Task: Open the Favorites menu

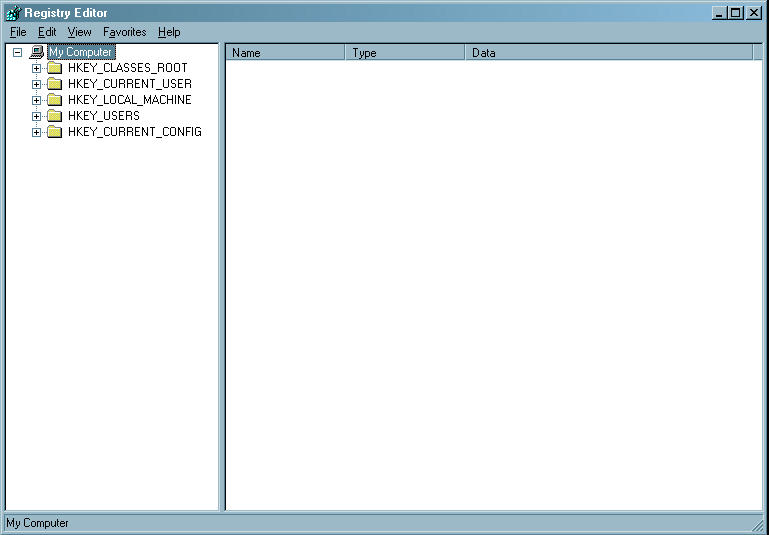Action: click(125, 32)
